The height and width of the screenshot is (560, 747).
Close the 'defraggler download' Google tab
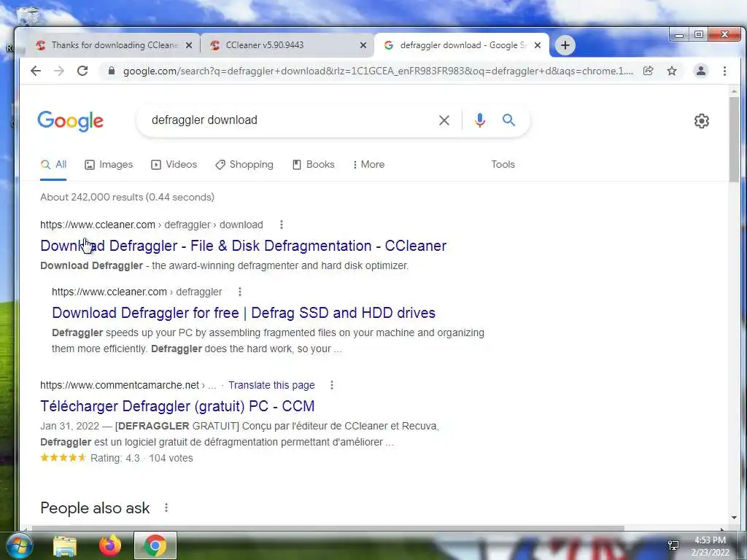point(538,45)
